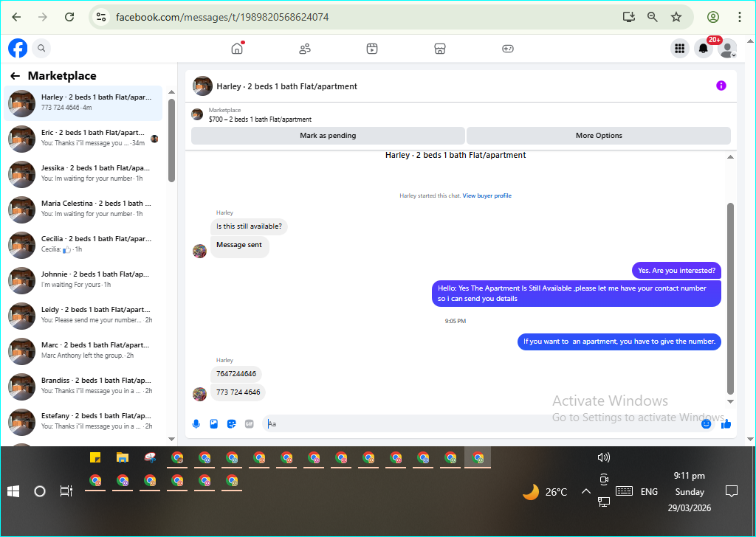Open the Johnnie conversation in the list
Image resolution: width=756 pixels, height=537 pixels.
click(x=83, y=280)
